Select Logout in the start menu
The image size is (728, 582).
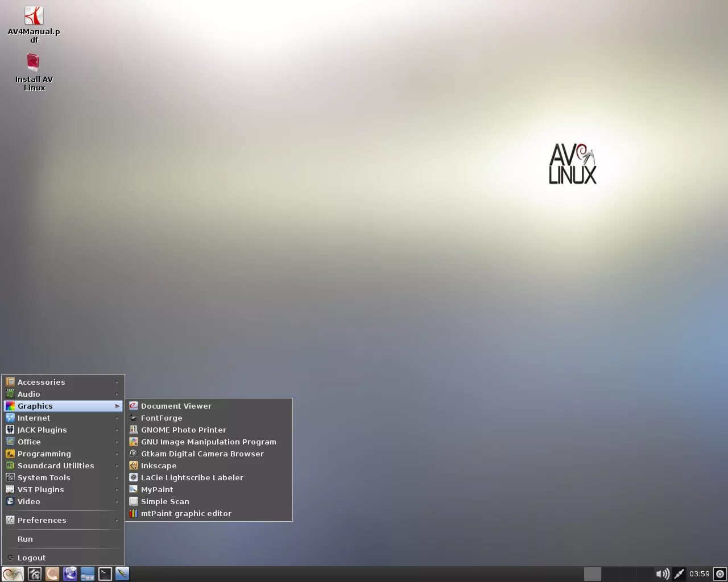[x=63, y=558]
